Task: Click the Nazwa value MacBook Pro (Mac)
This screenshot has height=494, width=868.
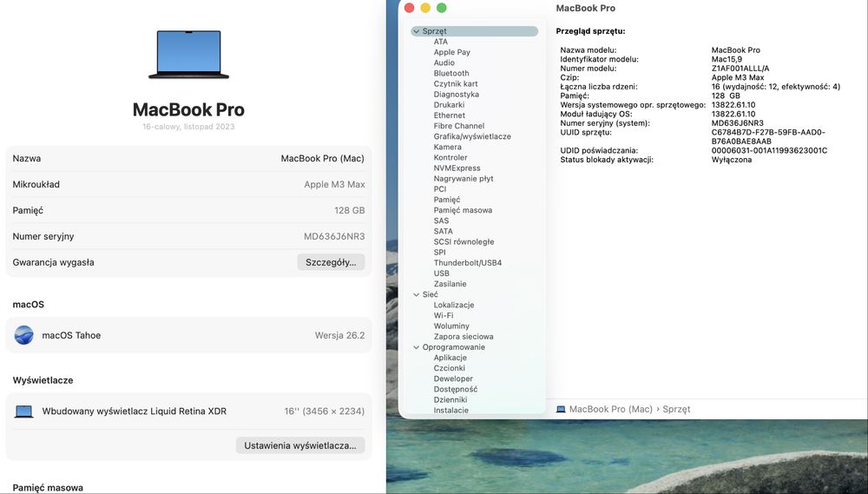Action: (x=322, y=158)
